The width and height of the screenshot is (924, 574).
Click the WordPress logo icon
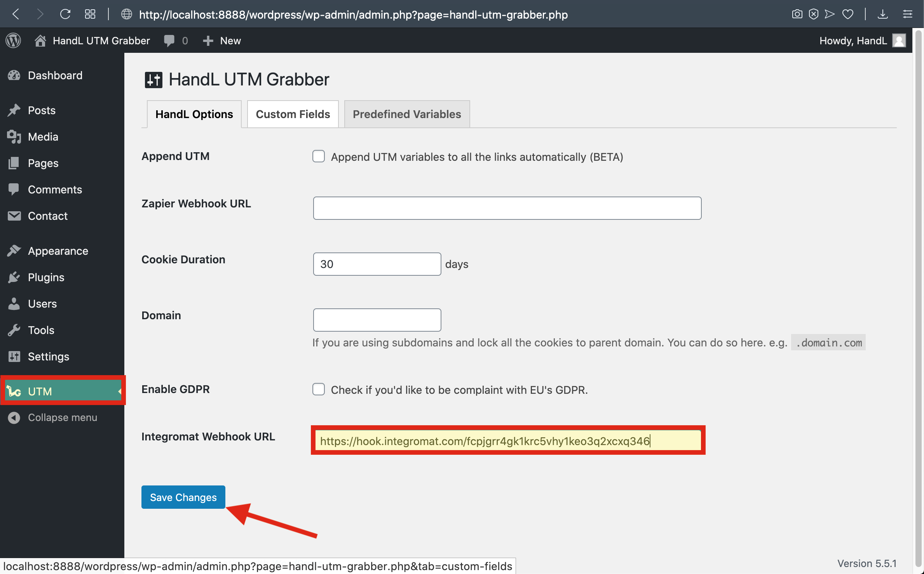pos(13,40)
